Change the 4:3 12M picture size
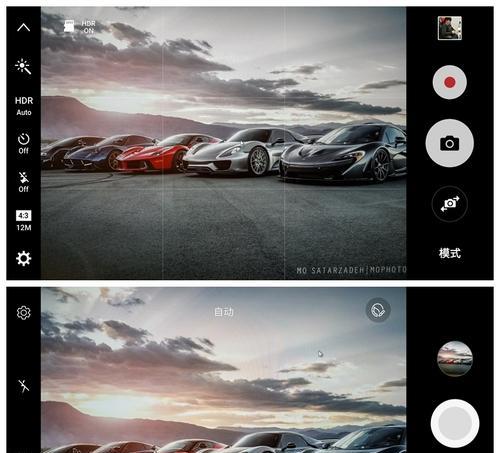500x453 pixels. point(24,221)
